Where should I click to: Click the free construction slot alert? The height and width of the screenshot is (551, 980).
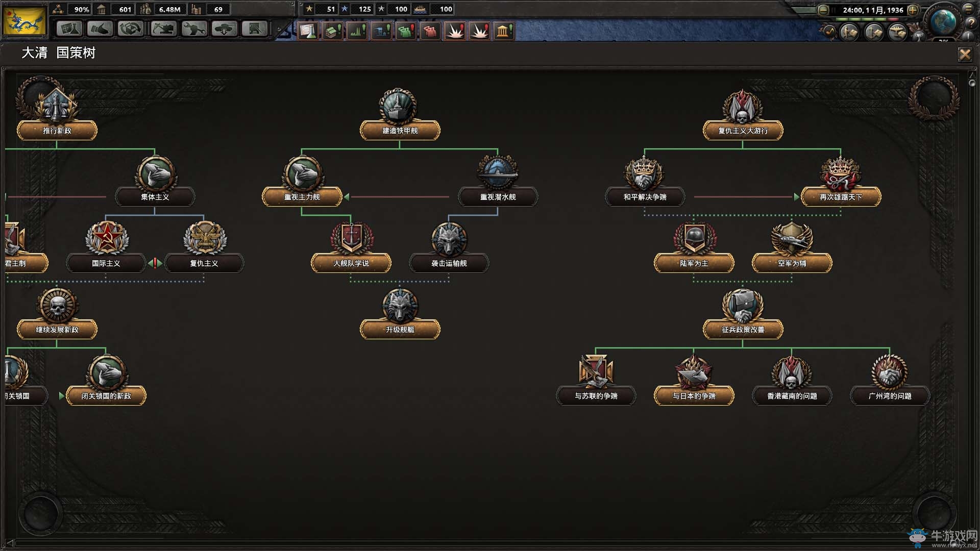click(x=333, y=31)
